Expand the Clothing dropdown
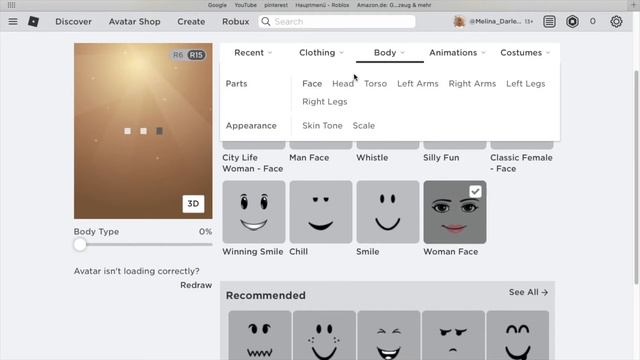 [321, 53]
